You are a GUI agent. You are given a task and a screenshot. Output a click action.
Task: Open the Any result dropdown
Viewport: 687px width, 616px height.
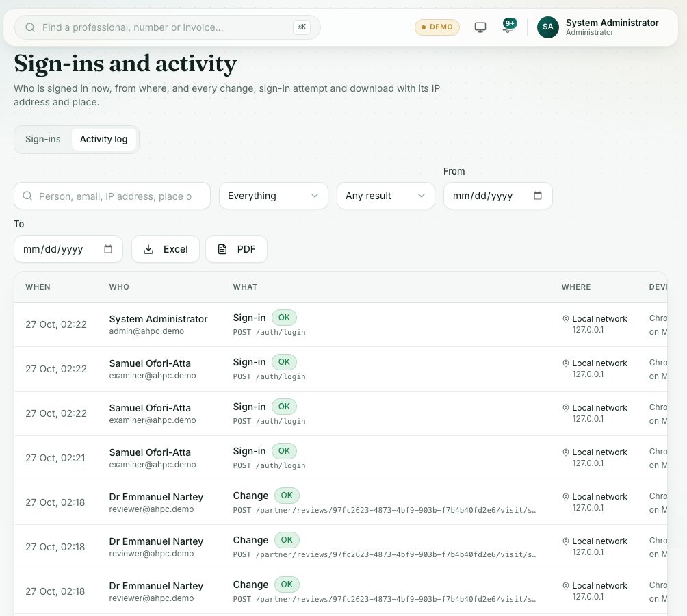tap(385, 196)
